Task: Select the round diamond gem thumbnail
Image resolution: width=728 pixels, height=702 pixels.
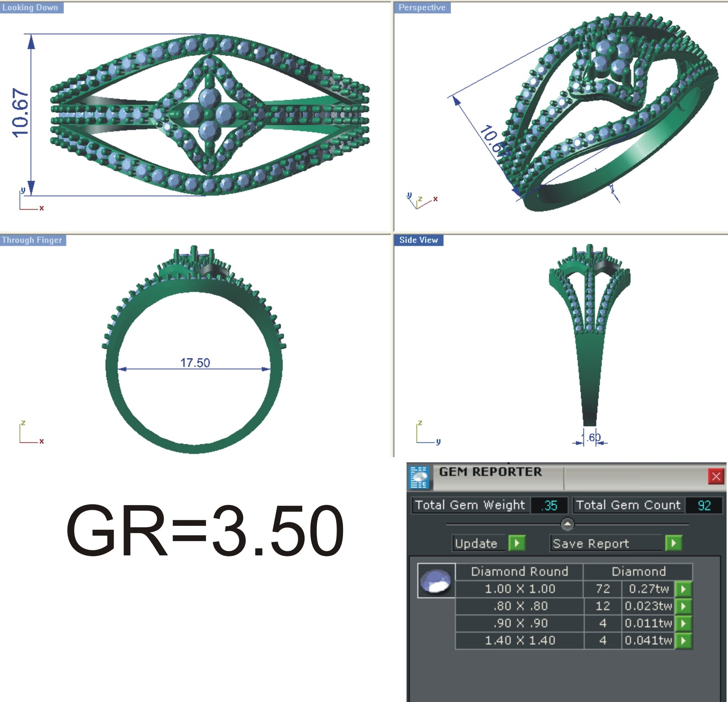Action: point(436,581)
